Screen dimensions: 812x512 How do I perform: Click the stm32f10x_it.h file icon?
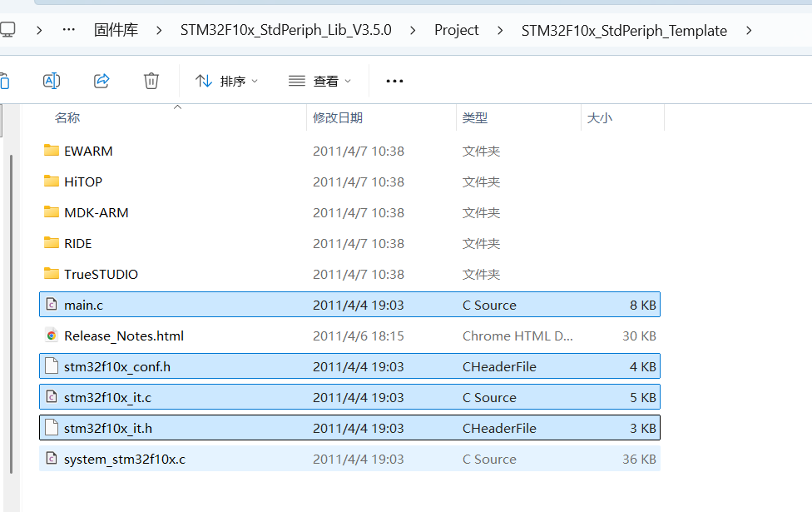(x=52, y=428)
